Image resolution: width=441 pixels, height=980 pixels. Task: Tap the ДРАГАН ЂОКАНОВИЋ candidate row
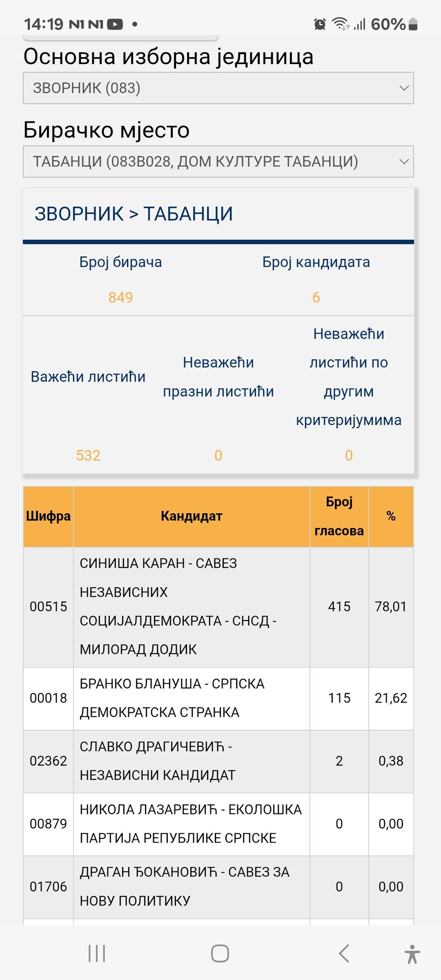click(191, 887)
